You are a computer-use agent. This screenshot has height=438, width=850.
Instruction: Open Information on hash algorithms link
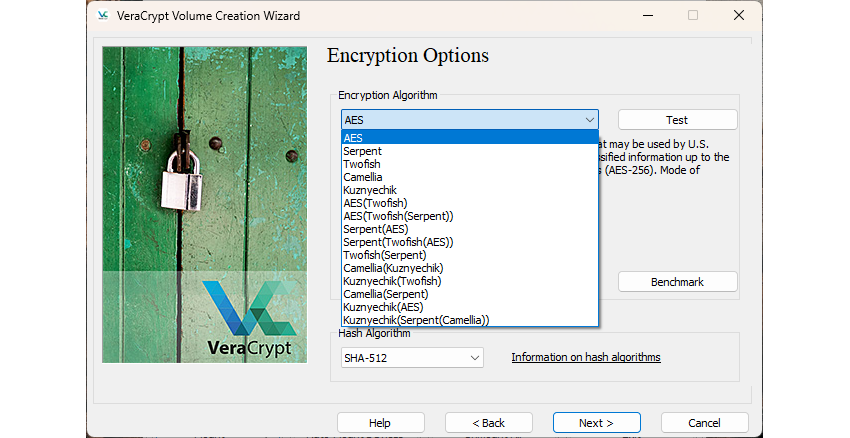[x=586, y=357]
